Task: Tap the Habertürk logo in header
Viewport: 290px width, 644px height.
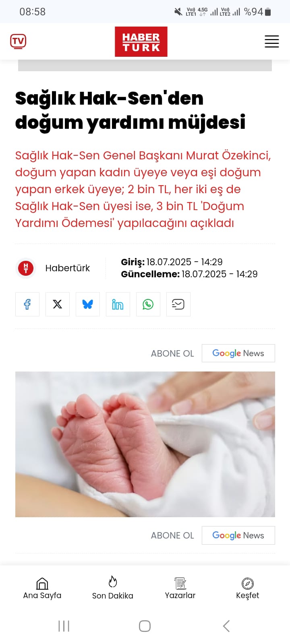Action: point(141,41)
